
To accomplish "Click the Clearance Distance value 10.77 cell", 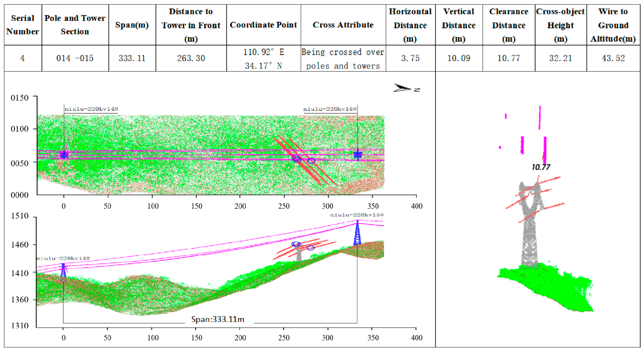I will 509,58.
